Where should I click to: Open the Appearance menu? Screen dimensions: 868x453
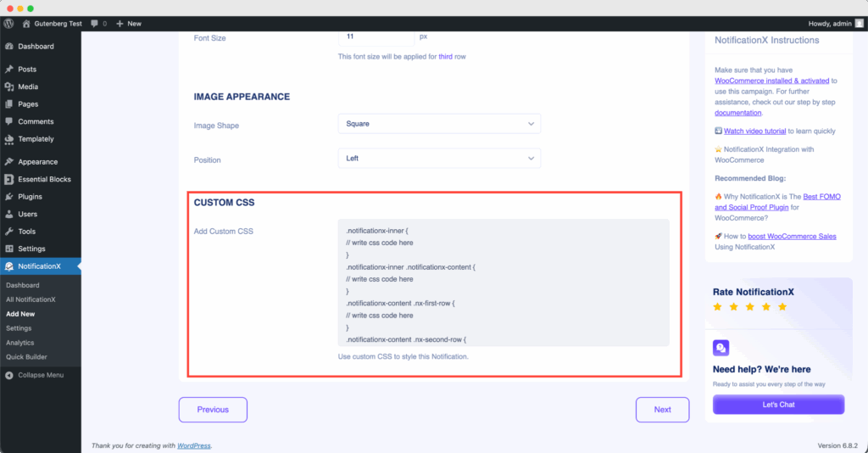point(37,162)
